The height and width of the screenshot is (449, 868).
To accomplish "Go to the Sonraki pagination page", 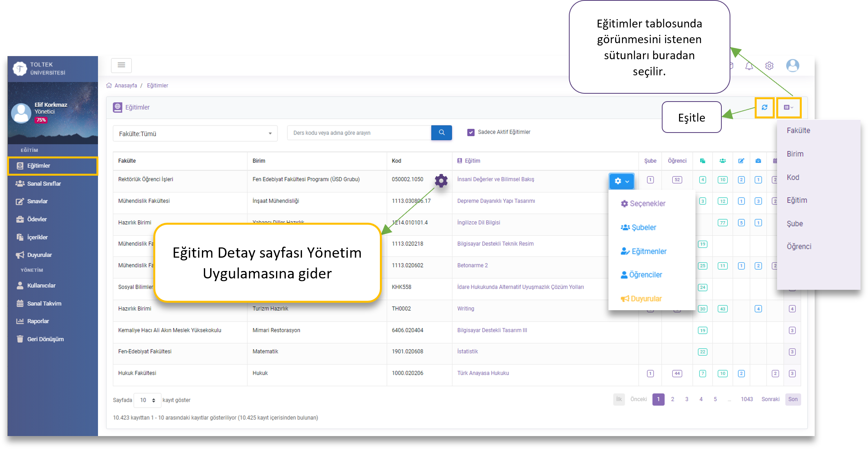I will tap(770, 399).
